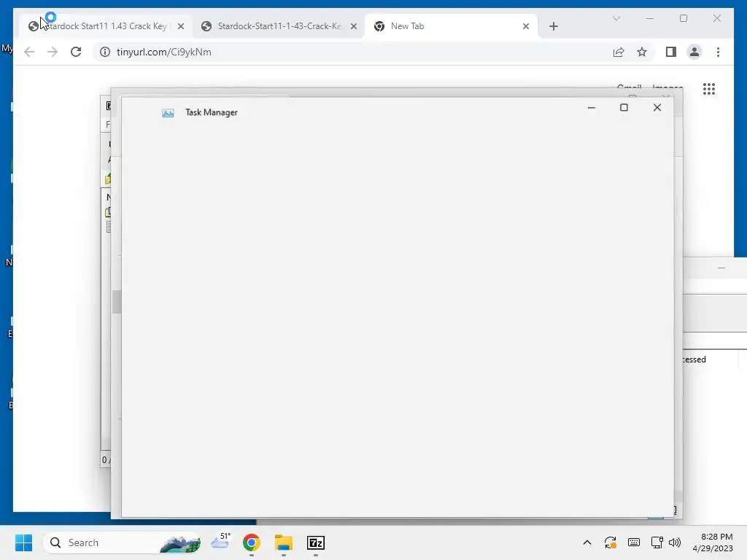This screenshot has height=560, width=747.
Task: Open 7-Zip from the taskbar
Action: pos(315,542)
